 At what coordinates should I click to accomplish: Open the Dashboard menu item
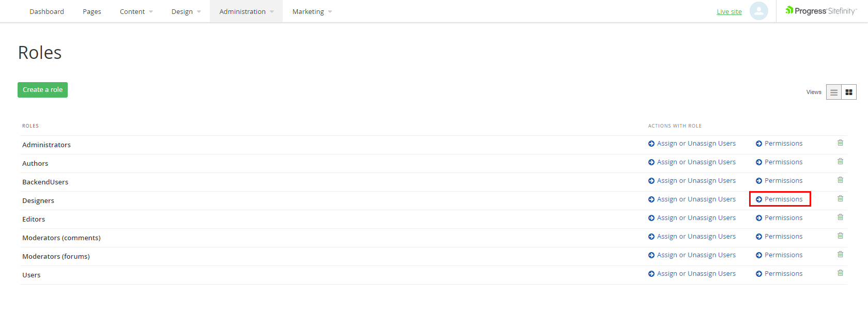pos(47,11)
